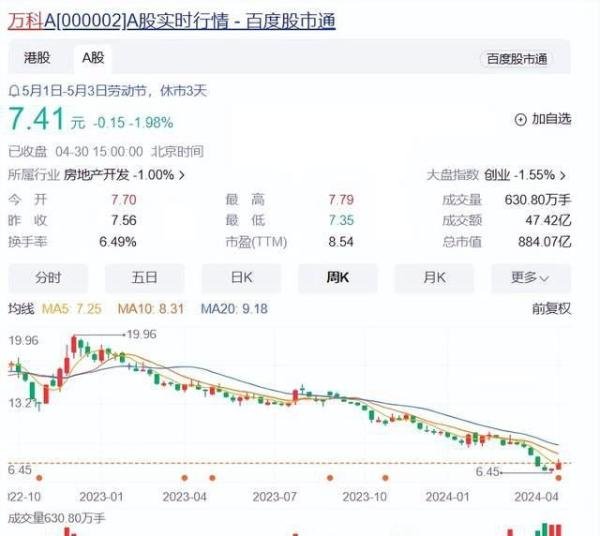Viewport: 600px width, 536px height.
Task: Click the MA20: 9.18 legend
Action: coord(234,309)
